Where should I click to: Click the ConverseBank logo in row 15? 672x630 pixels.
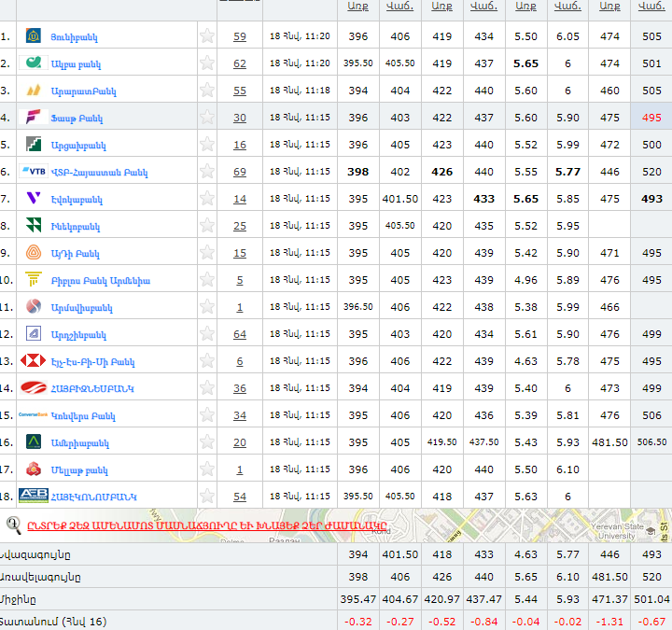coord(33,414)
